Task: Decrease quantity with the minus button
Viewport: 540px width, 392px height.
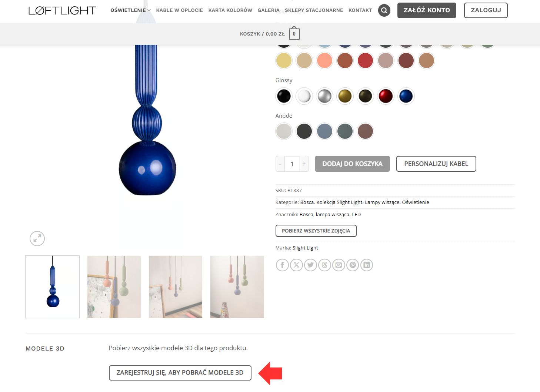Action: [280, 164]
